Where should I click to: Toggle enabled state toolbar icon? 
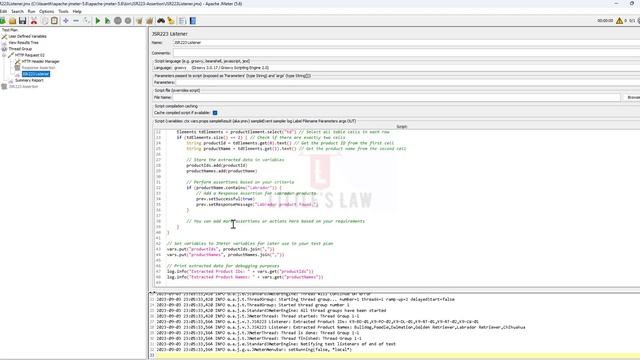point(87,21)
